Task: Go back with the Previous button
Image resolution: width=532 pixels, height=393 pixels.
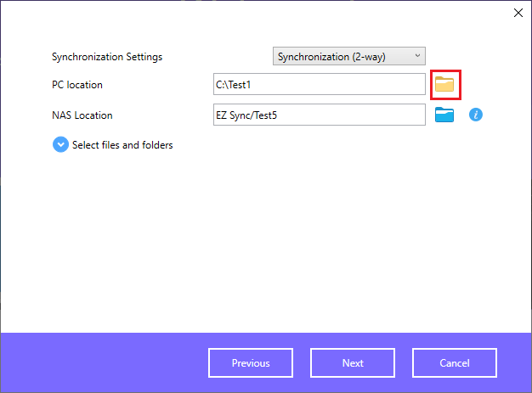Action: tap(251, 362)
